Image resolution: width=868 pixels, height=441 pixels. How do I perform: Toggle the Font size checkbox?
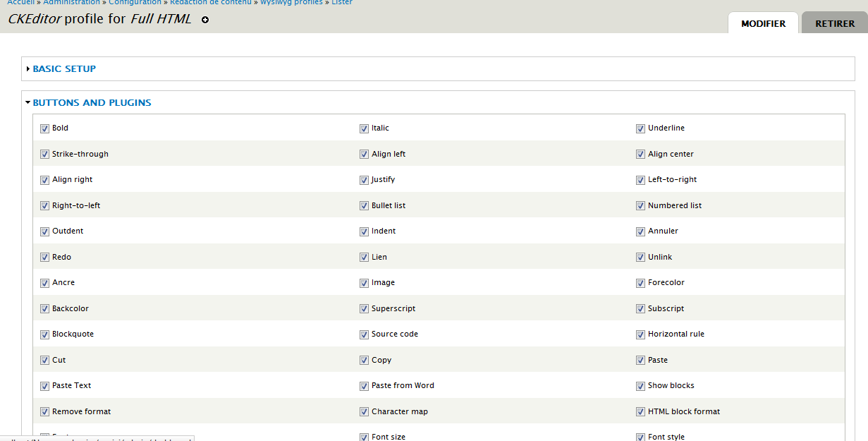coord(364,437)
